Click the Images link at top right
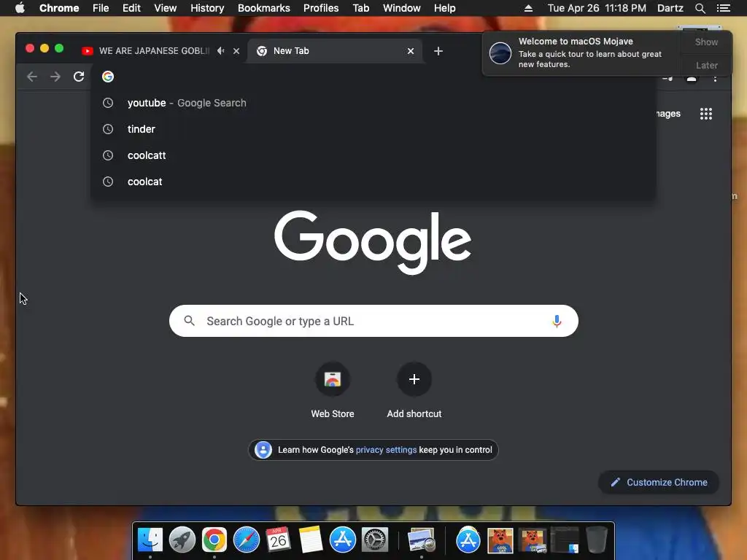747x560 pixels. pos(668,114)
